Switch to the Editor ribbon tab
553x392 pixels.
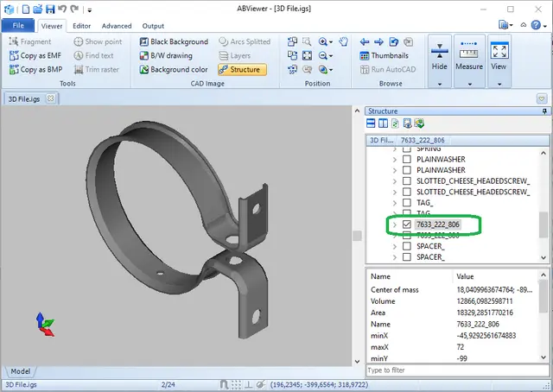[81, 26]
